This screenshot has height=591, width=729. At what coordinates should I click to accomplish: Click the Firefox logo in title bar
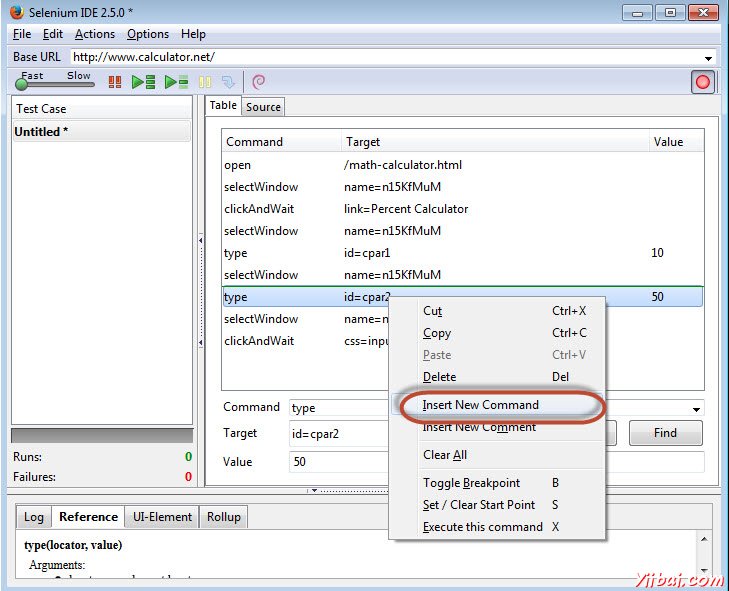tap(17, 12)
